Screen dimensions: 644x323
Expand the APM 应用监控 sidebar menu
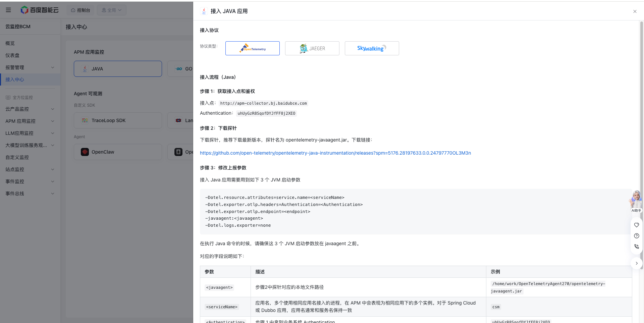coord(30,121)
